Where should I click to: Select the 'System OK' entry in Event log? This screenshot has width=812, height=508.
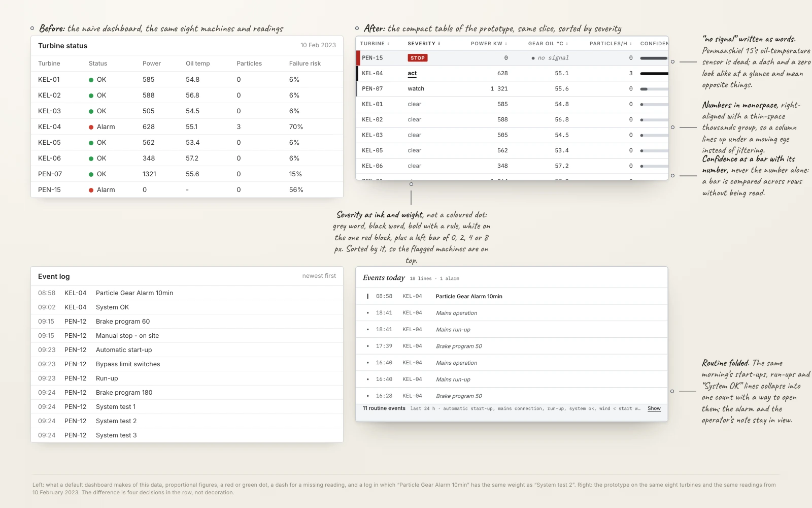[187, 307]
